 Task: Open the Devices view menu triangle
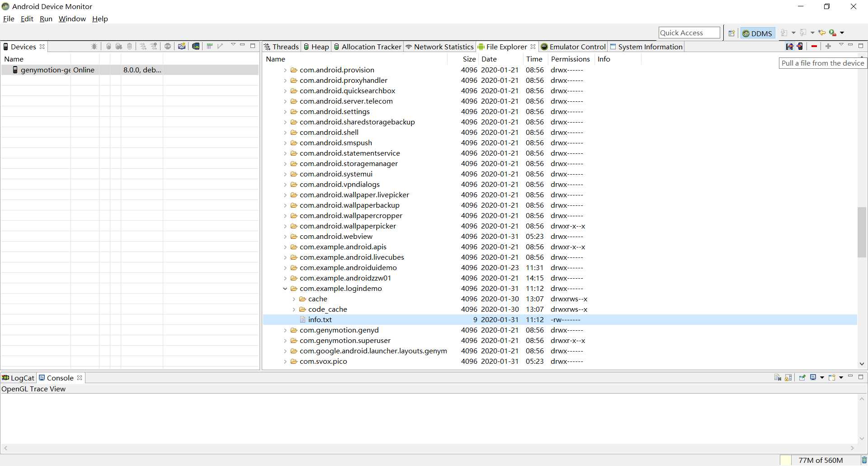pos(233,45)
